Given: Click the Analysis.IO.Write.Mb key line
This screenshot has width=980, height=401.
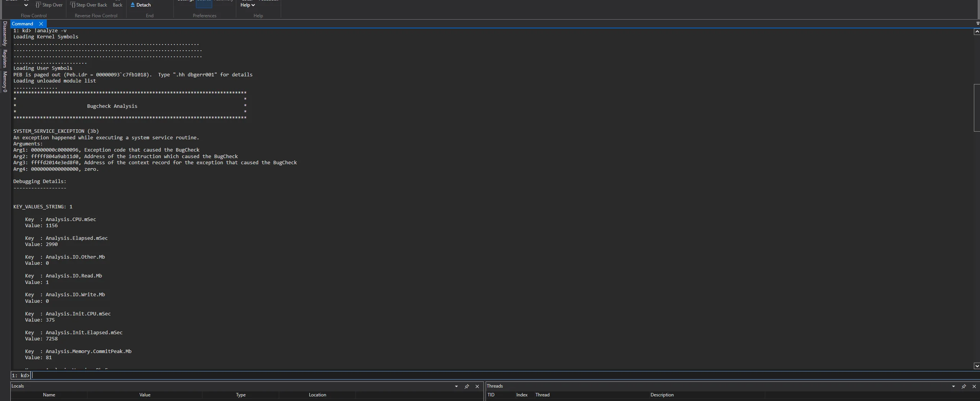Looking at the screenshot, I should [x=65, y=295].
